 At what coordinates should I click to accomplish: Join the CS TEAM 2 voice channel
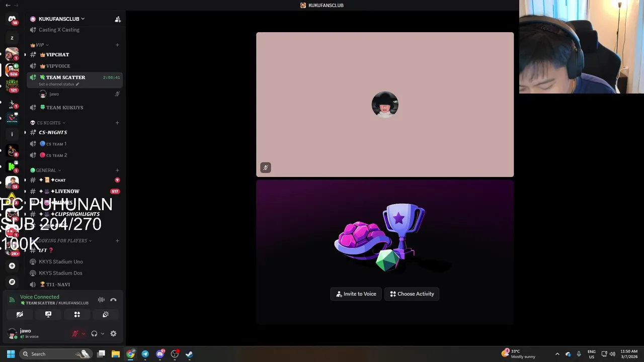(74, 155)
